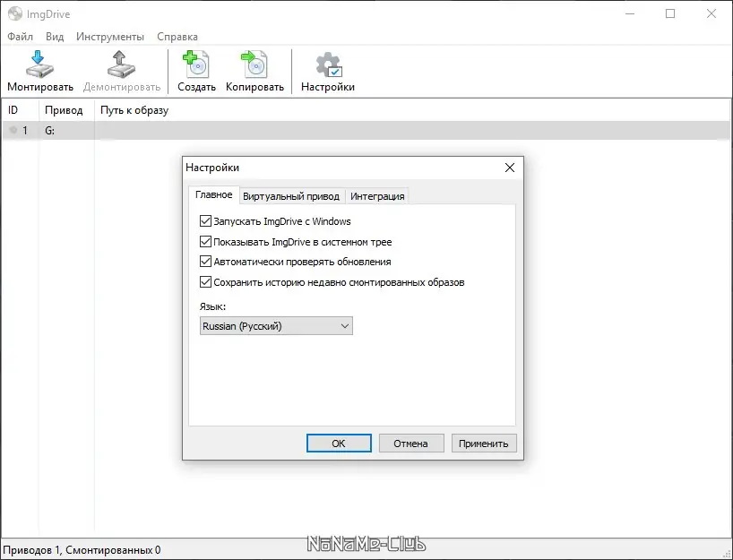Click the ID column header
This screenshot has height=560, width=733.
pyautogui.click(x=20, y=110)
